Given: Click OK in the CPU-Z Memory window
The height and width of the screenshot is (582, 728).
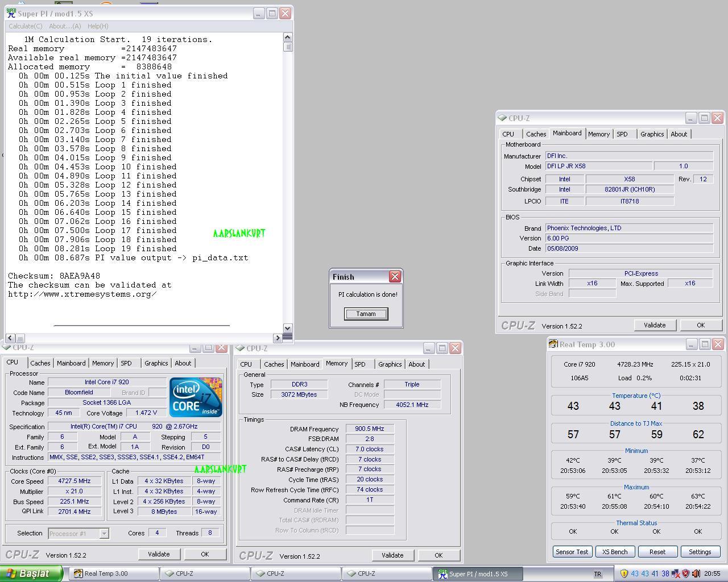Looking at the screenshot, I should pos(439,555).
